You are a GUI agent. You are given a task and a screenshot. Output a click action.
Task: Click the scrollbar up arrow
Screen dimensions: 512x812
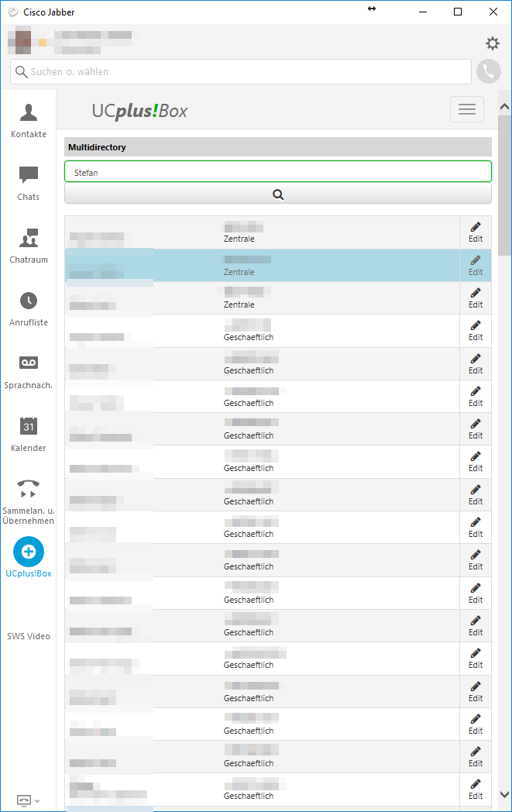[504, 107]
